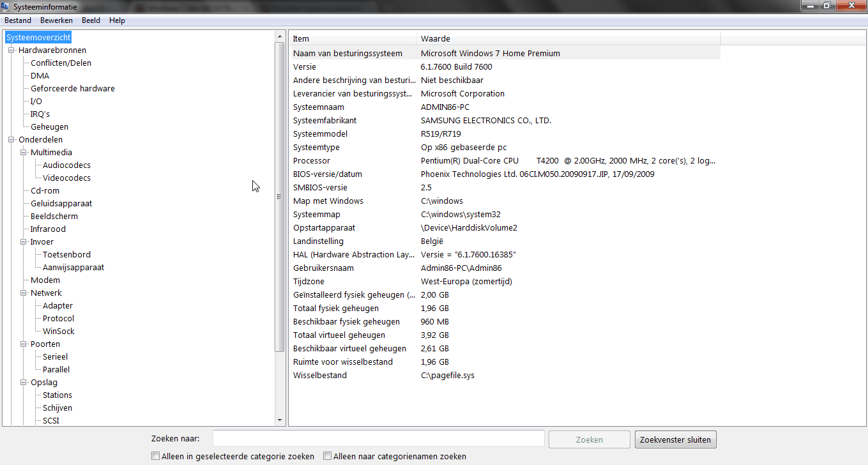Screen dimensions: 868x465
Task: Open the Help menu
Action: click(117, 20)
